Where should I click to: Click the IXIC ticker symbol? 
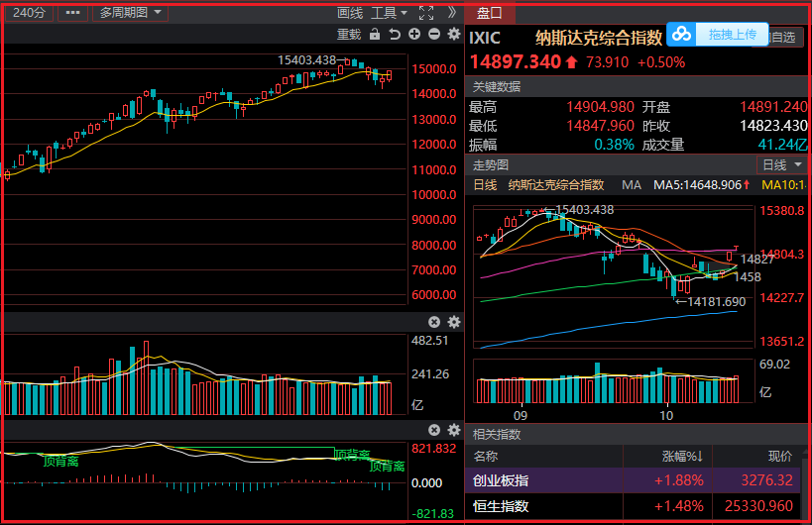click(485, 38)
